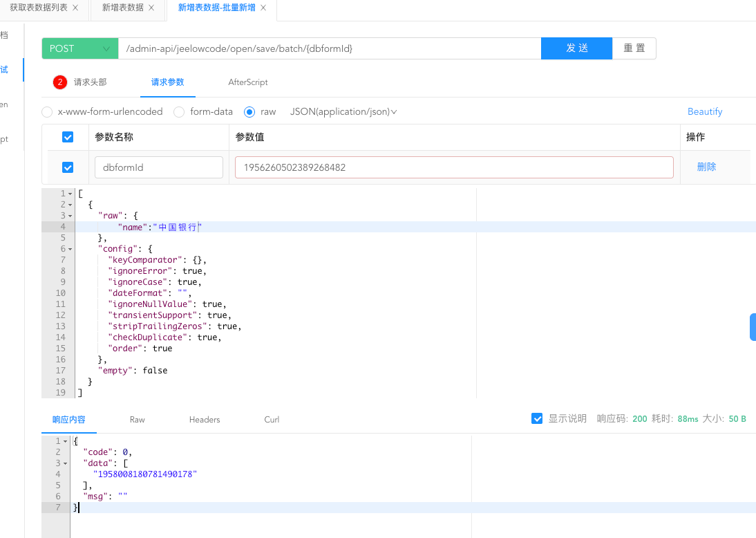Open the JSON(application/json) content type dropdown
The width and height of the screenshot is (756, 538).
click(343, 112)
